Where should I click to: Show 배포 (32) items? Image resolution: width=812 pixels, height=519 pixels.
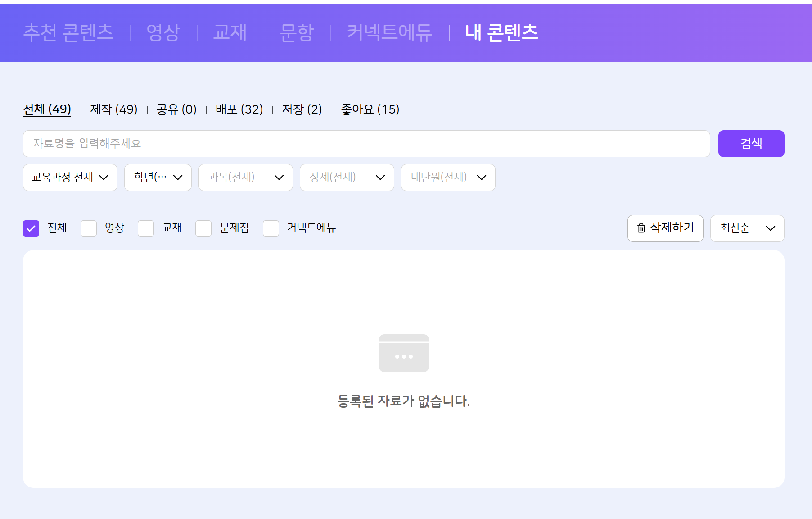pyautogui.click(x=239, y=109)
